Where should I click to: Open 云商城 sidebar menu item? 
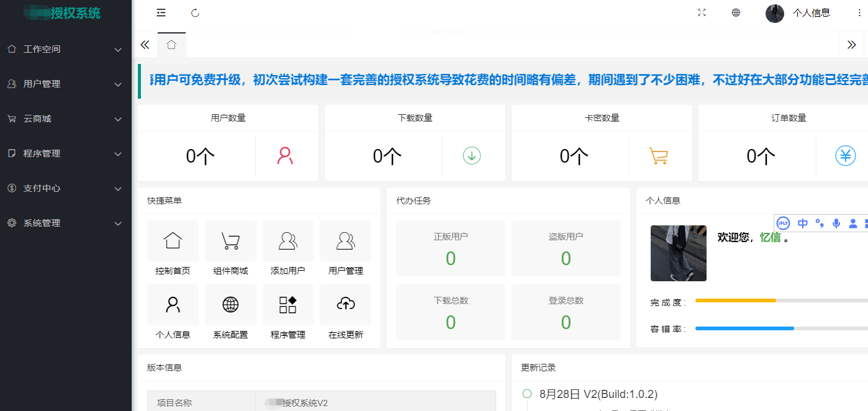coord(66,119)
